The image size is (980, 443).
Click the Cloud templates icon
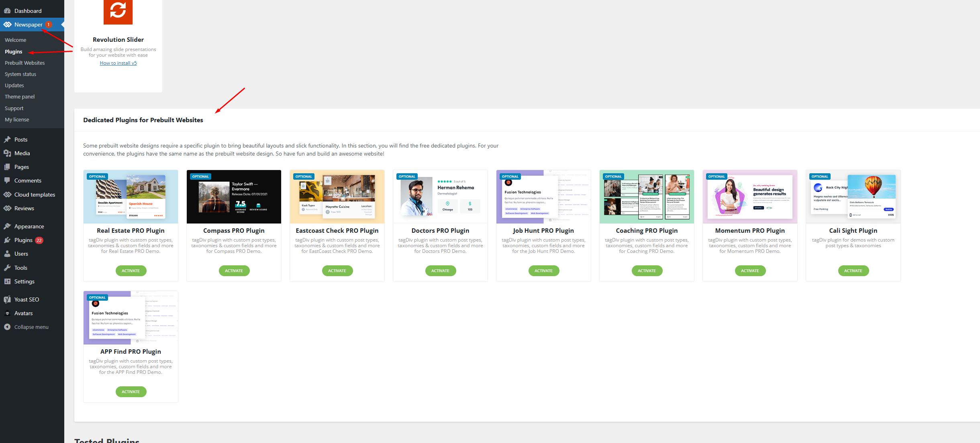tap(7, 195)
